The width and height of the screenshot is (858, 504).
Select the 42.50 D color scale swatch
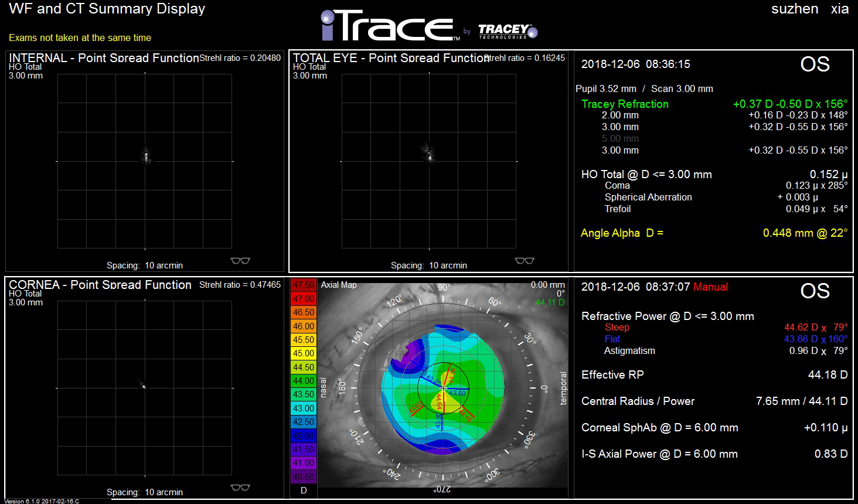pos(304,422)
